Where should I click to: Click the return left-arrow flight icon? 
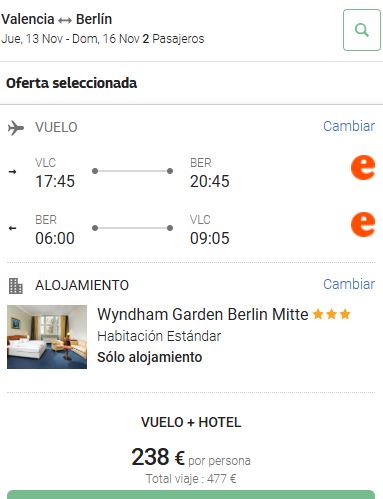coord(12,228)
